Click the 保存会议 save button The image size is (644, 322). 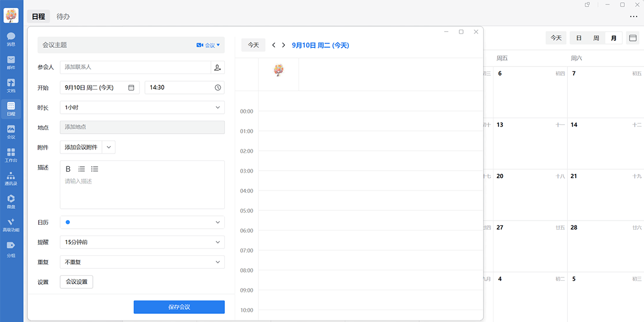(x=179, y=307)
